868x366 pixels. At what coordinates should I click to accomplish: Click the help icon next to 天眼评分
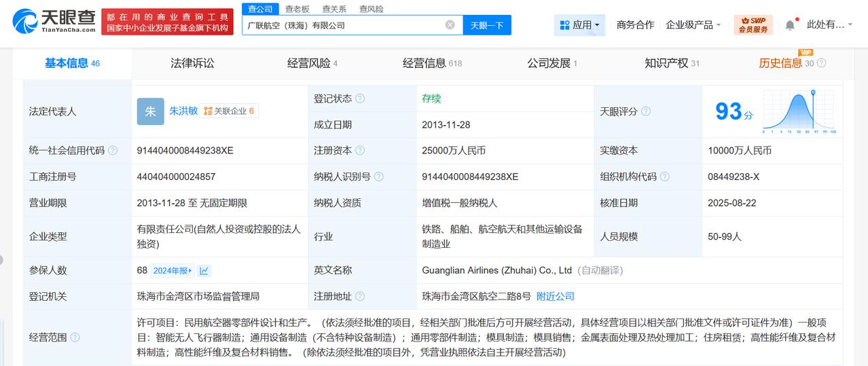[x=645, y=111]
